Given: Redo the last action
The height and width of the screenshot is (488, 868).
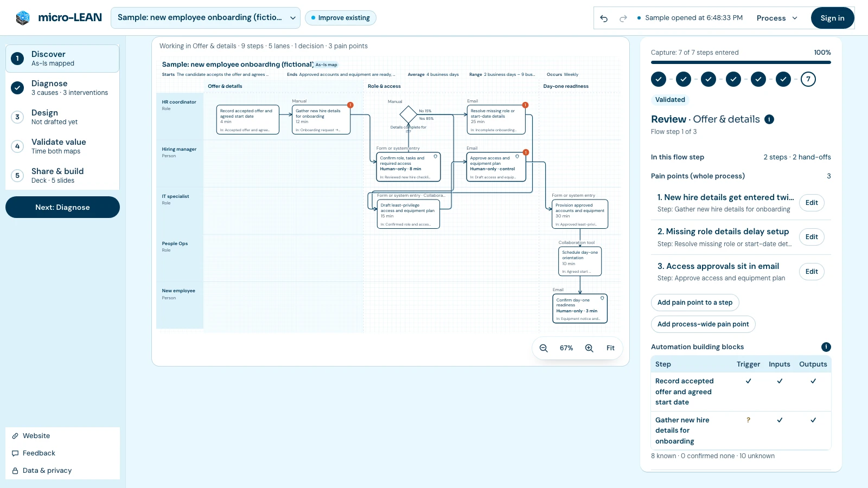Looking at the screenshot, I should click(623, 18).
